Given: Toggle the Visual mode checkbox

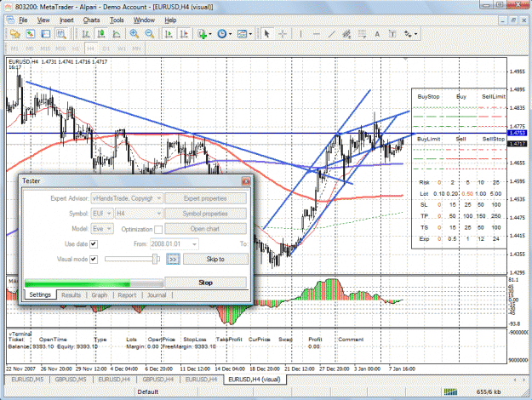Looking at the screenshot, I should 94,260.
